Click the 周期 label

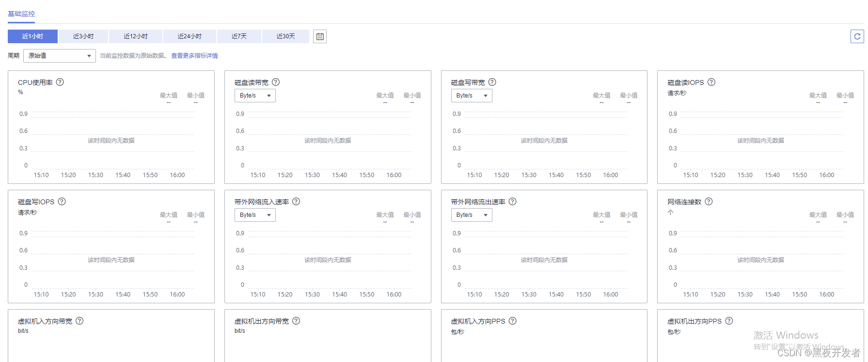(x=14, y=56)
